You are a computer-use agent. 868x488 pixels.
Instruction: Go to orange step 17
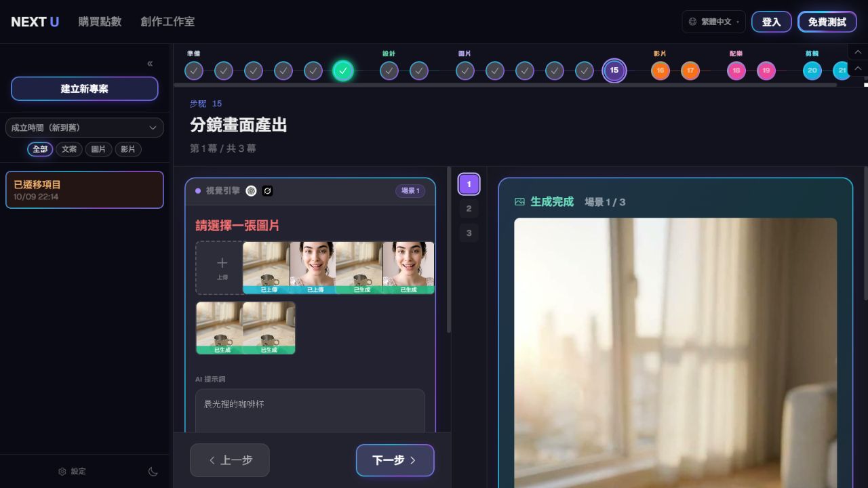click(690, 70)
